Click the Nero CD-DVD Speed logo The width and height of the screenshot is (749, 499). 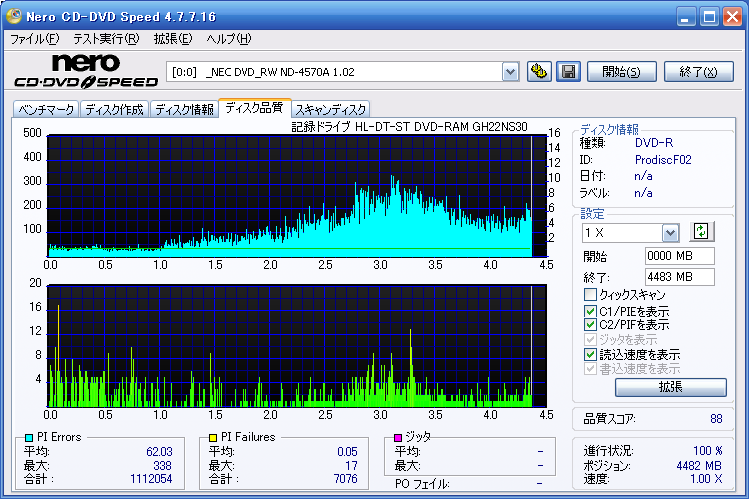[x=86, y=71]
